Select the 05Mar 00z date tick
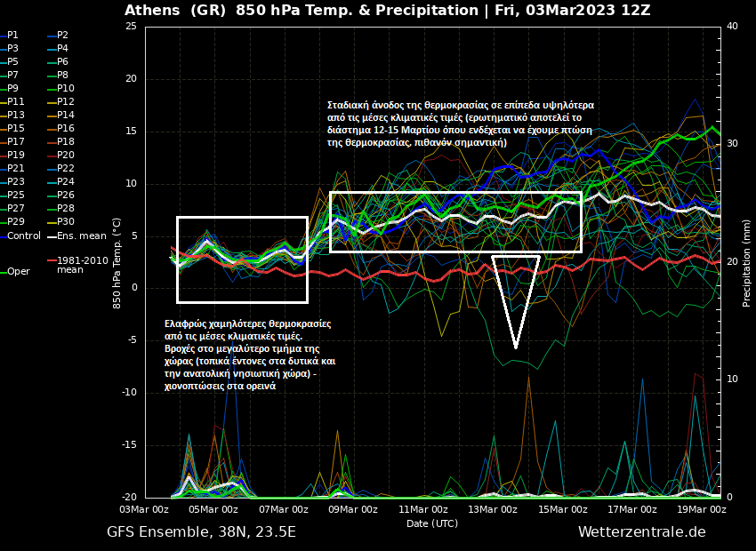The height and width of the screenshot is (551, 756). (x=214, y=509)
